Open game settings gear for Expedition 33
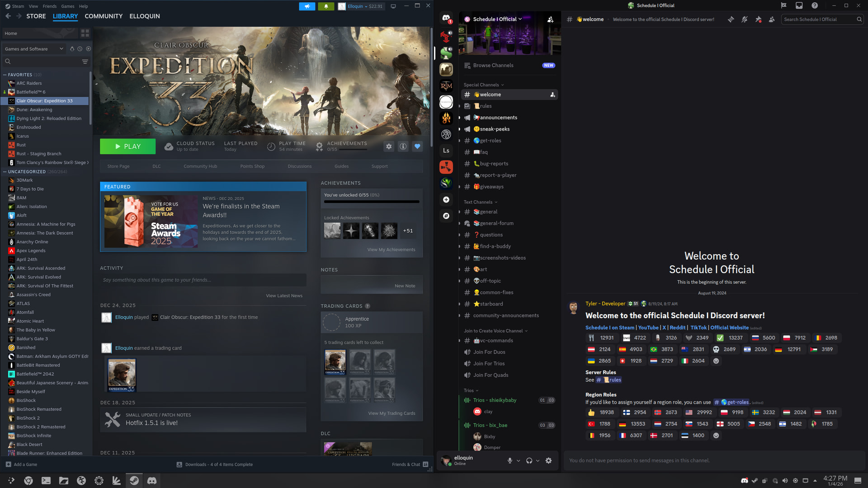Screen dimensions: 868x488 point(389,146)
